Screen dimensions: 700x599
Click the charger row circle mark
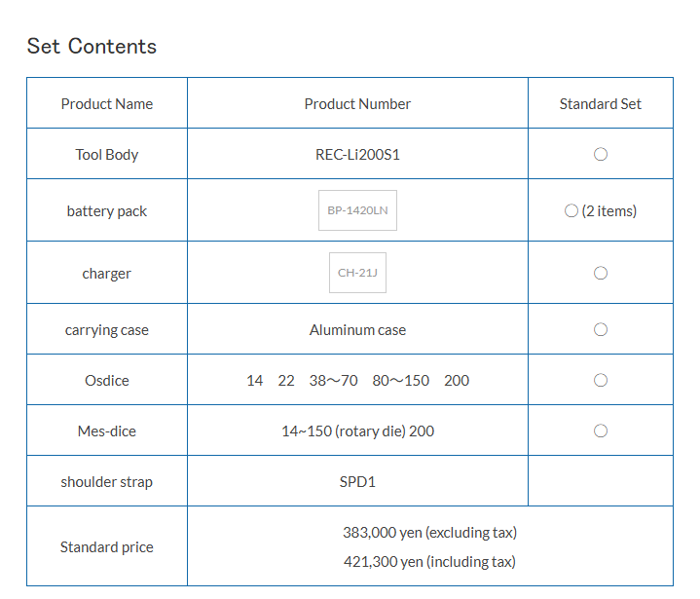(x=601, y=273)
